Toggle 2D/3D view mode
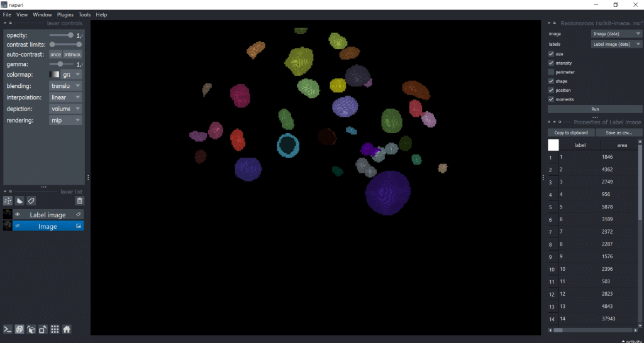This screenshot has height=343, width=644. coord(19,329)
